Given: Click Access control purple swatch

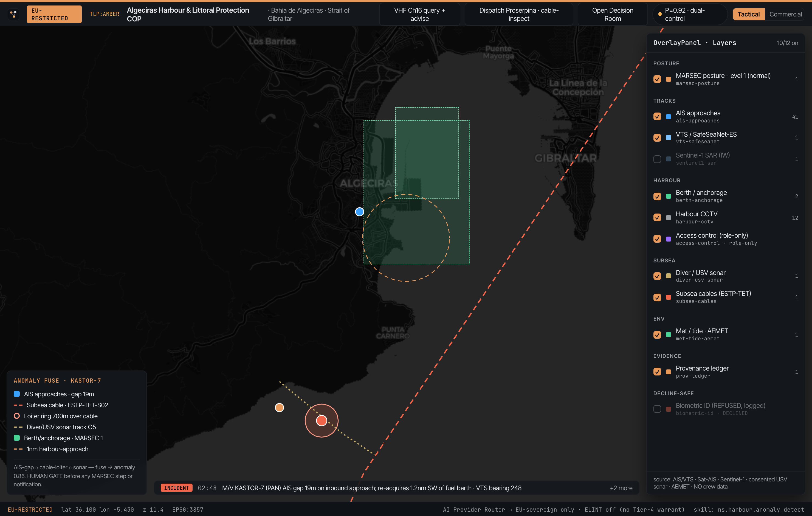Looking at the screenshot, I should tap(668, 239).
